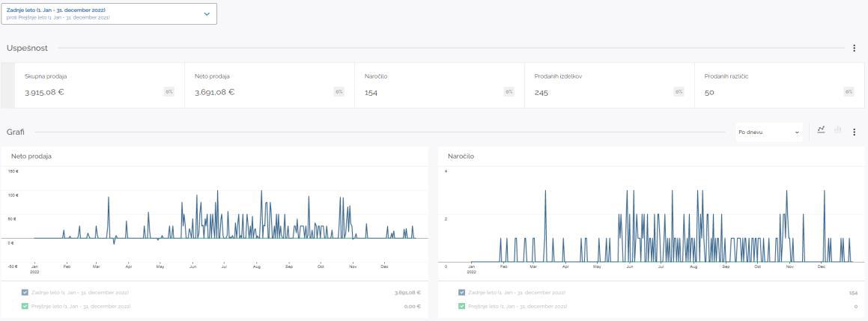Toggle Prejšnje leto checkbox in Neto prodaja chart

(x=25, y=306)
